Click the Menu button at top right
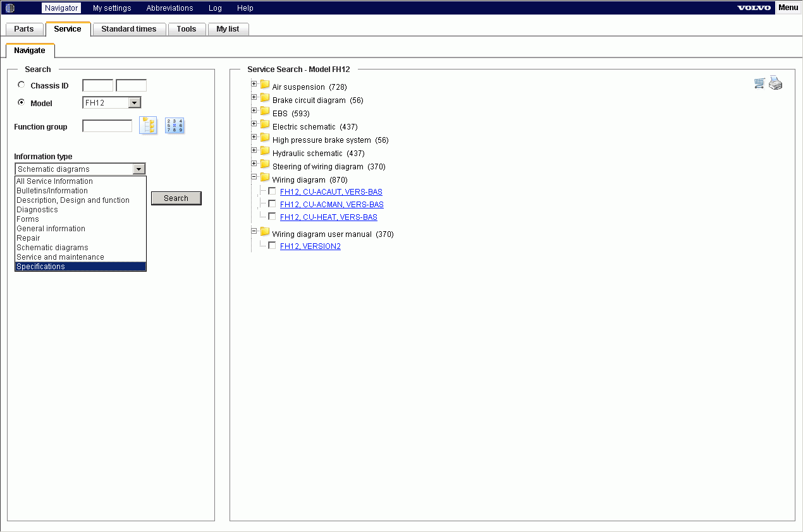Viewport: 803px width, 532px height. click(x=788, y=8)
